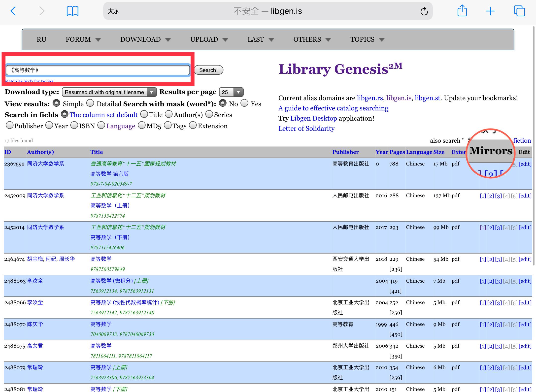The image size is (536, 392).
Task: Select the Simple view results option
Action: 57,103
